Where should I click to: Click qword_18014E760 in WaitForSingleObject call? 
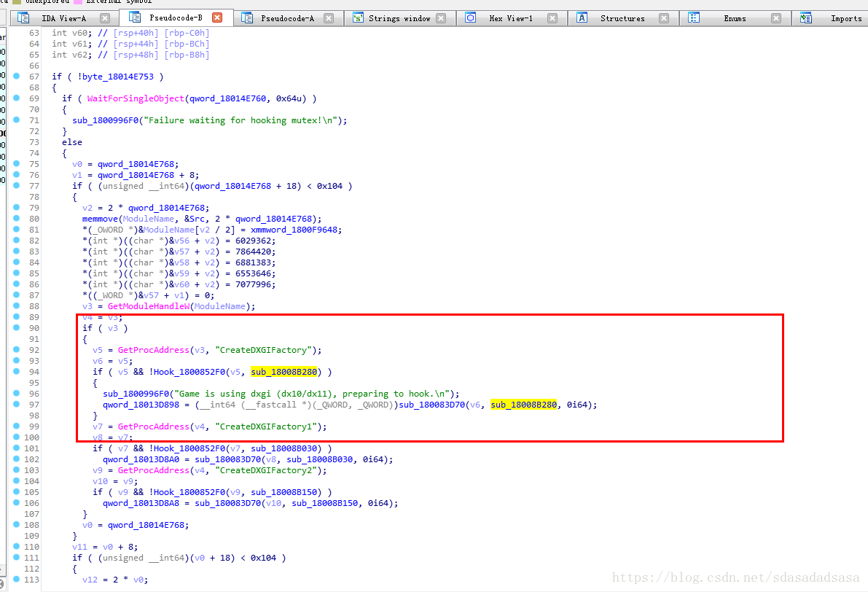pos(227,98)
